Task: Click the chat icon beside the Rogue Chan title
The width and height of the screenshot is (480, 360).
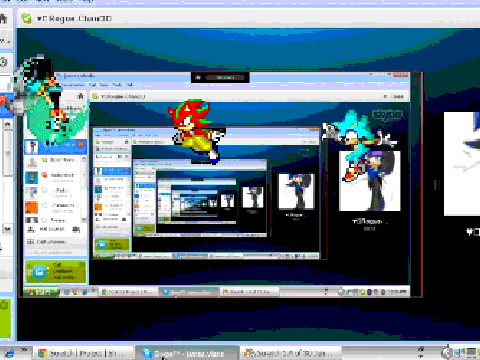Action: click(26, 18)
